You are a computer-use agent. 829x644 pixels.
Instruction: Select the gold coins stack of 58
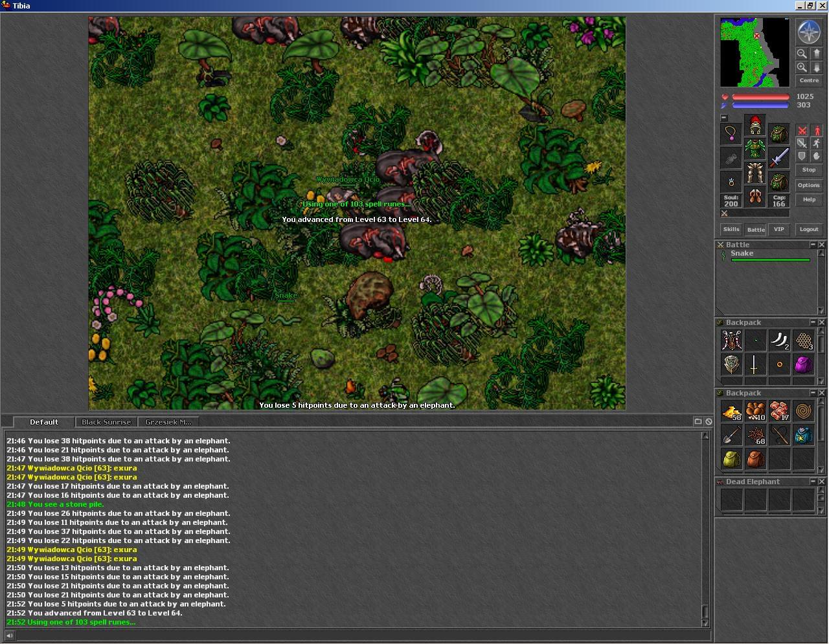pos(732,411)
